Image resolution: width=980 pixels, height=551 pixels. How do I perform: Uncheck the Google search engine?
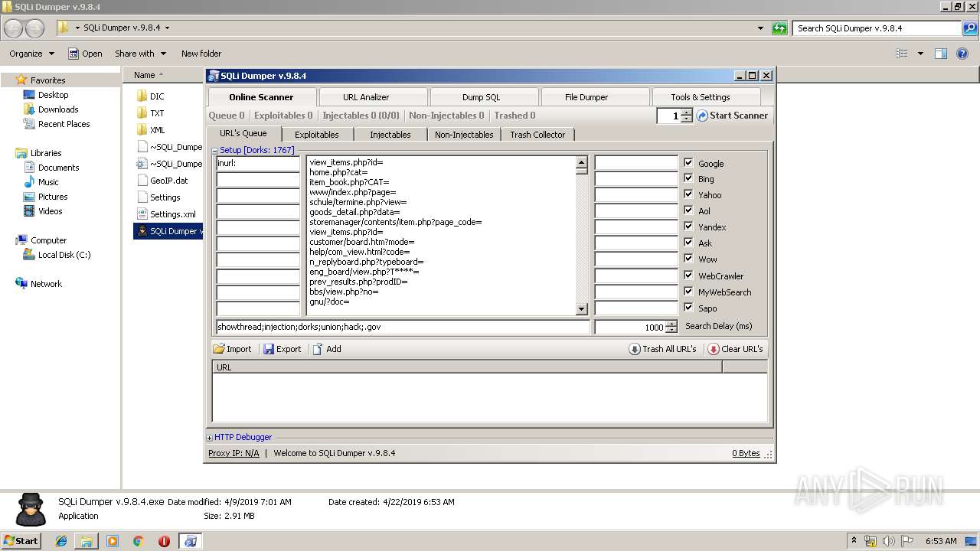click(x=688, y=163)
